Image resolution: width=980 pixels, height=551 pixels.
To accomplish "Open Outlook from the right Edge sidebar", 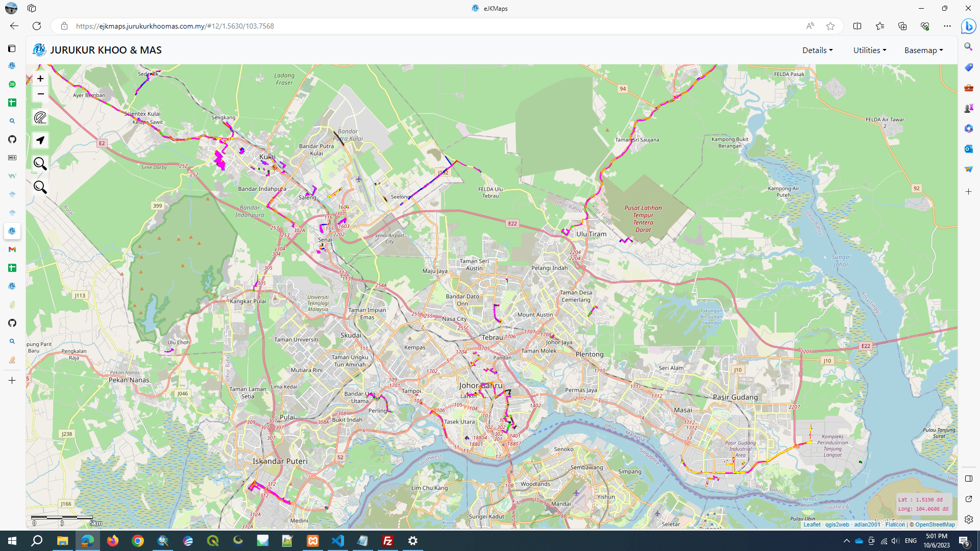I will click(x=968, y=148).
